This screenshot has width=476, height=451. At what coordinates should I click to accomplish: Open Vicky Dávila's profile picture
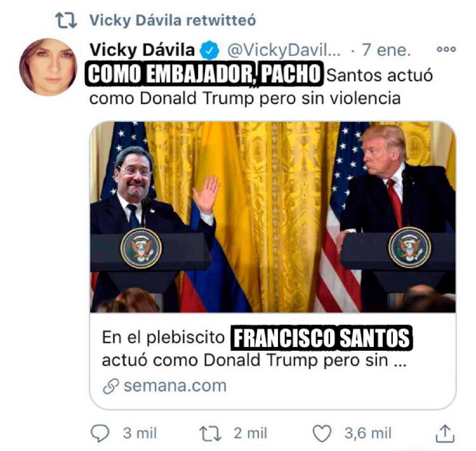tap(48, 67)
